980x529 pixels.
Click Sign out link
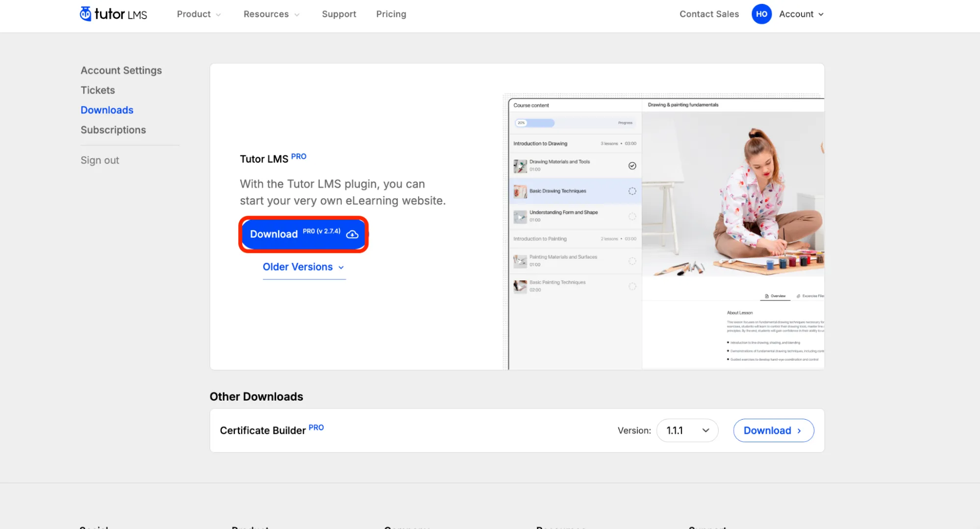(x=100, y=160)
